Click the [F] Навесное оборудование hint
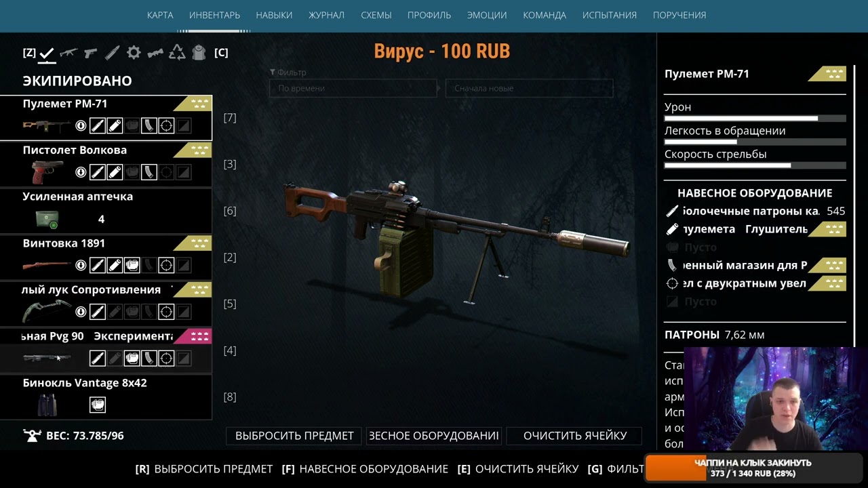868x488 pixels. coord(364,469)
